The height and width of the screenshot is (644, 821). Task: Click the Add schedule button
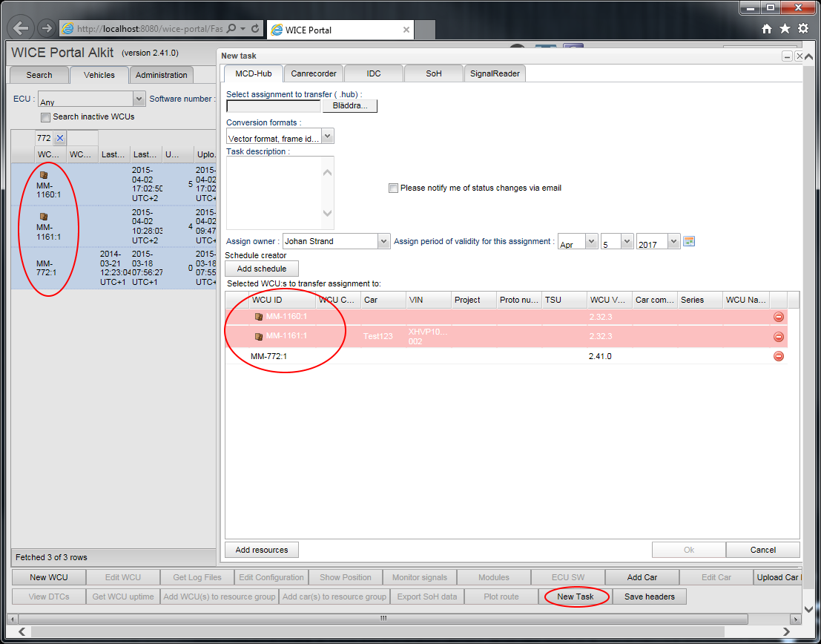click(x=261, y=269)
